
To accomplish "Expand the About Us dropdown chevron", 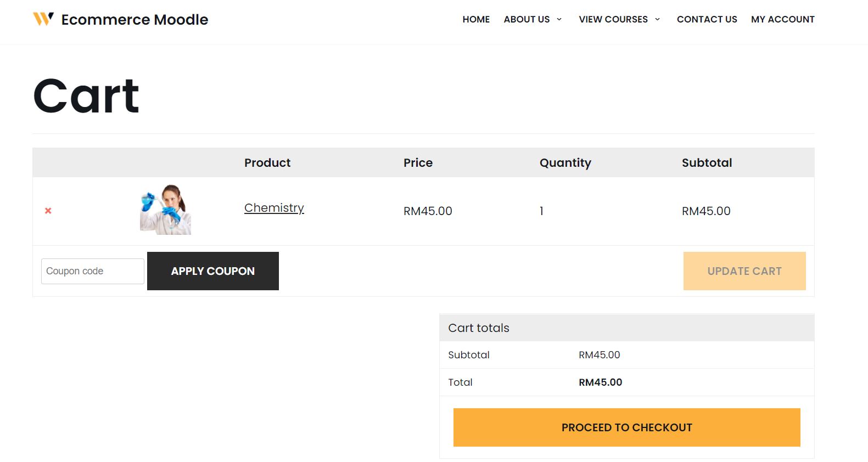I will coord(559,19).
